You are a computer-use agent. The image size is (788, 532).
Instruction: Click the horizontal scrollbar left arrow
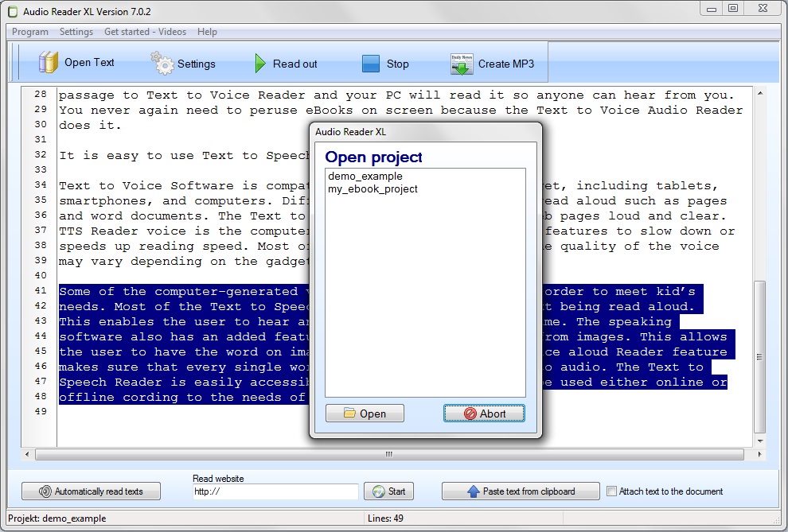pos(27,454)
